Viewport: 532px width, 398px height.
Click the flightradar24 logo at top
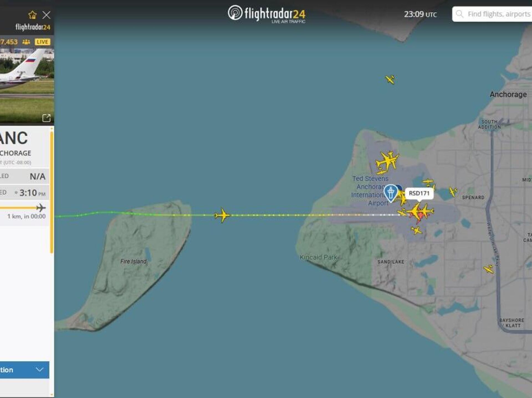click(267, 14)
